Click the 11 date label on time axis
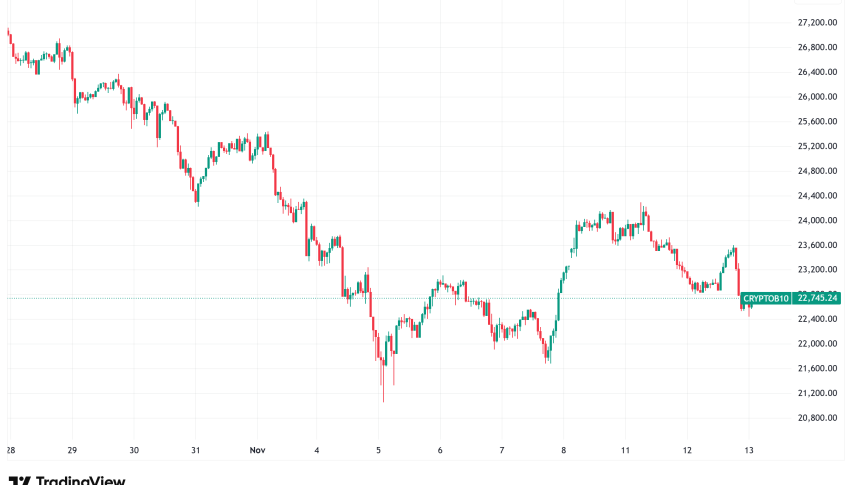Screen dimensions: 852x485 pos(626,451)
